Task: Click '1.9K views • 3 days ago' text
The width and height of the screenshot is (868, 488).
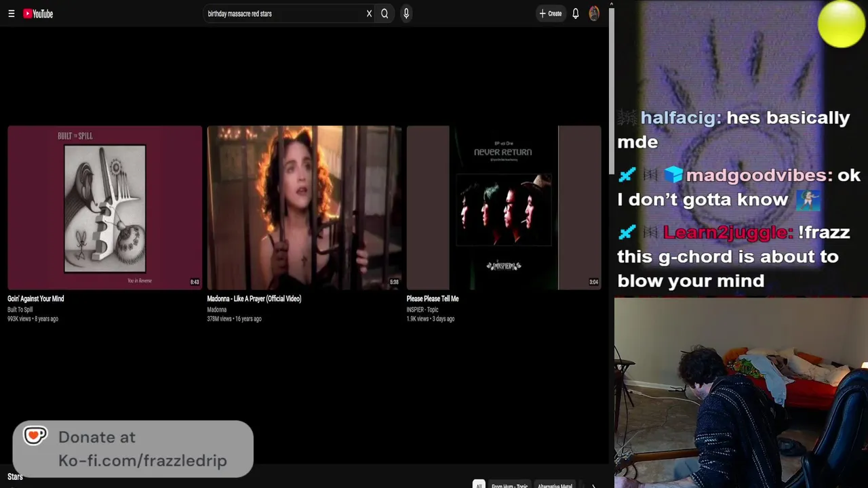Action: [x=431, y=319]
